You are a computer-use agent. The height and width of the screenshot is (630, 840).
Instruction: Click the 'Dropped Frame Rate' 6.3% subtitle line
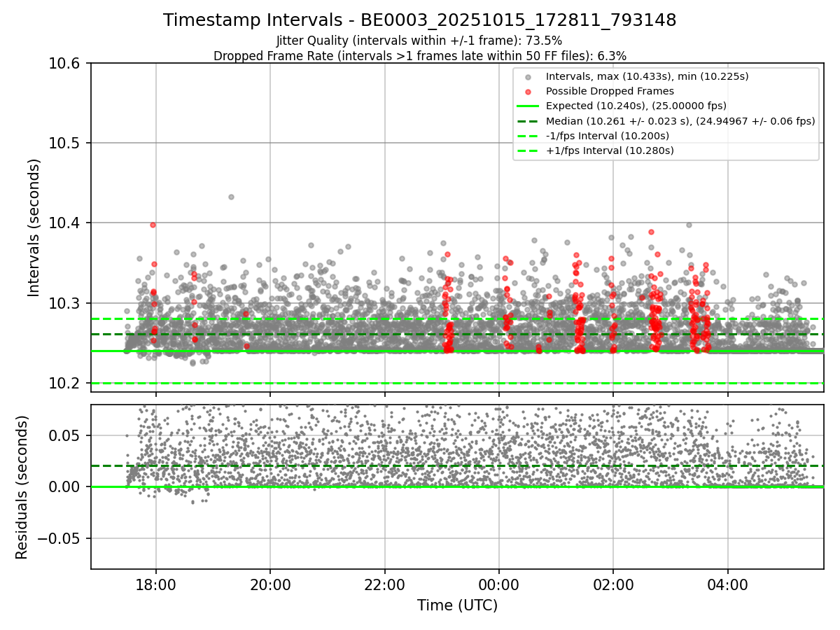tap(420, 55)
